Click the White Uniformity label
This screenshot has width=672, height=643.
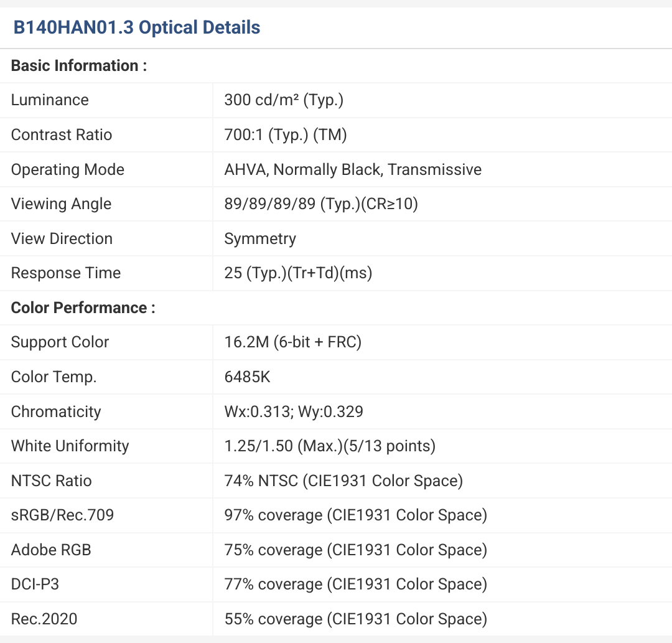tap(70, 446)
